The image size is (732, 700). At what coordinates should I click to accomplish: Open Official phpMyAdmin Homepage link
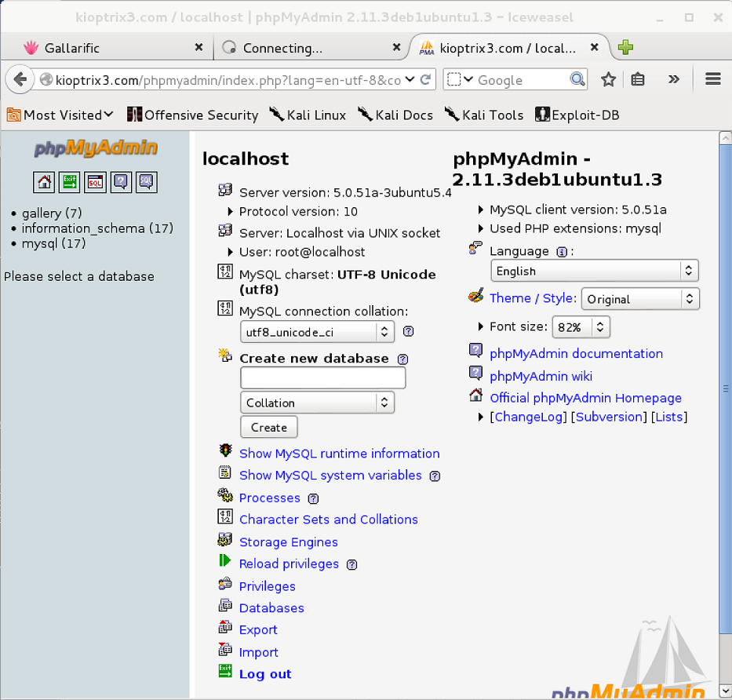(586, 398)
